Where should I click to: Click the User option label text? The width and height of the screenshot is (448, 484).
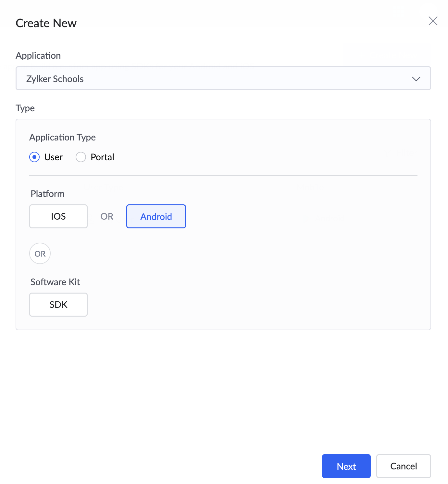(x=54, y=157)
